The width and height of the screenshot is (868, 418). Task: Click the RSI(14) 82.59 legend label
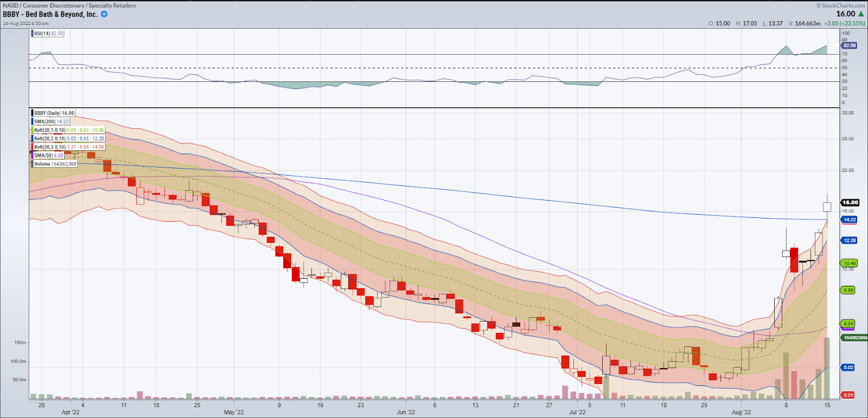coord(48,34)
